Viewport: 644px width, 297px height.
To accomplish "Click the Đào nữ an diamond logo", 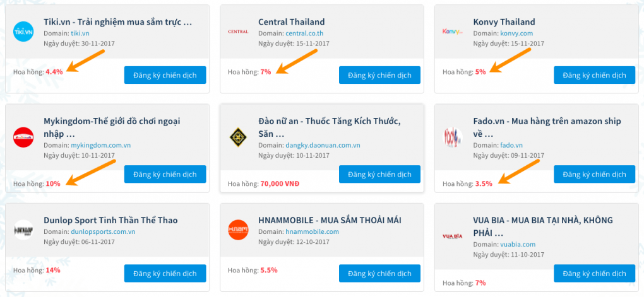I will (238, 137).
